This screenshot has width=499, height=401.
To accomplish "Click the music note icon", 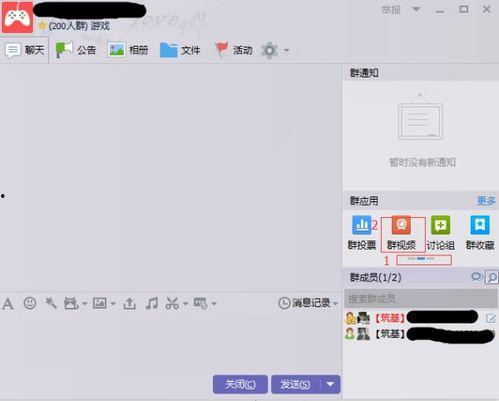I will [152, 303].
